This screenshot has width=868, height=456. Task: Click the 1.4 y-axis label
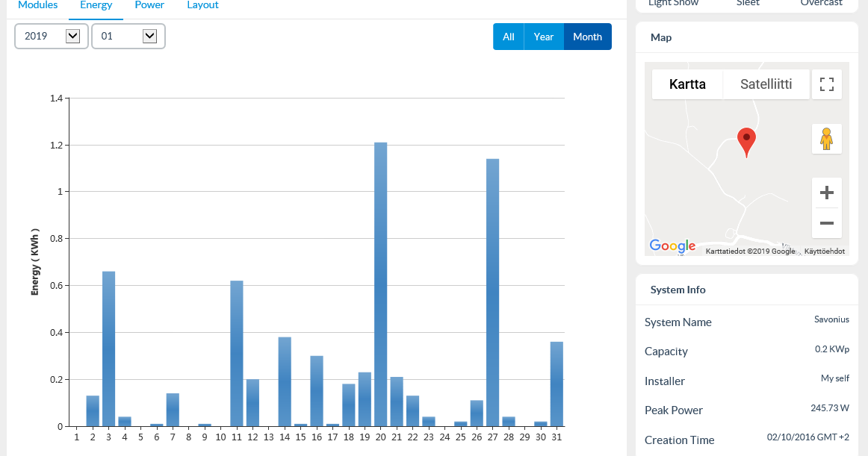tap(57, 99)
